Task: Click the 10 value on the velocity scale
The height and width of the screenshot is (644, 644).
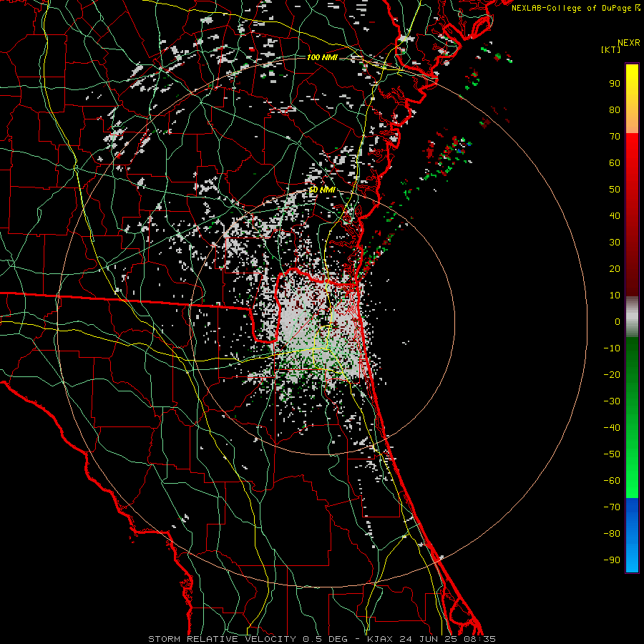Action: pyautogui.click(x=615, y=296)
